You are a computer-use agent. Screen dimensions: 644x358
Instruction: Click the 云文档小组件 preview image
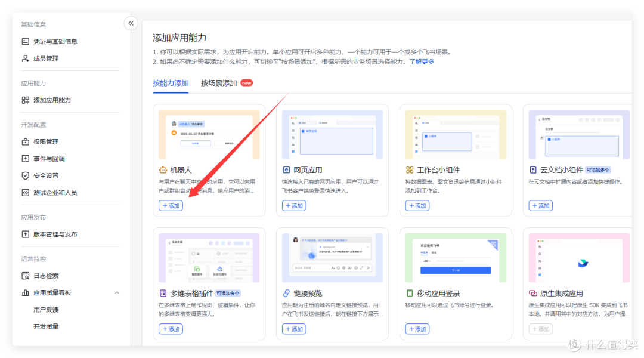(x=579, y=134)
